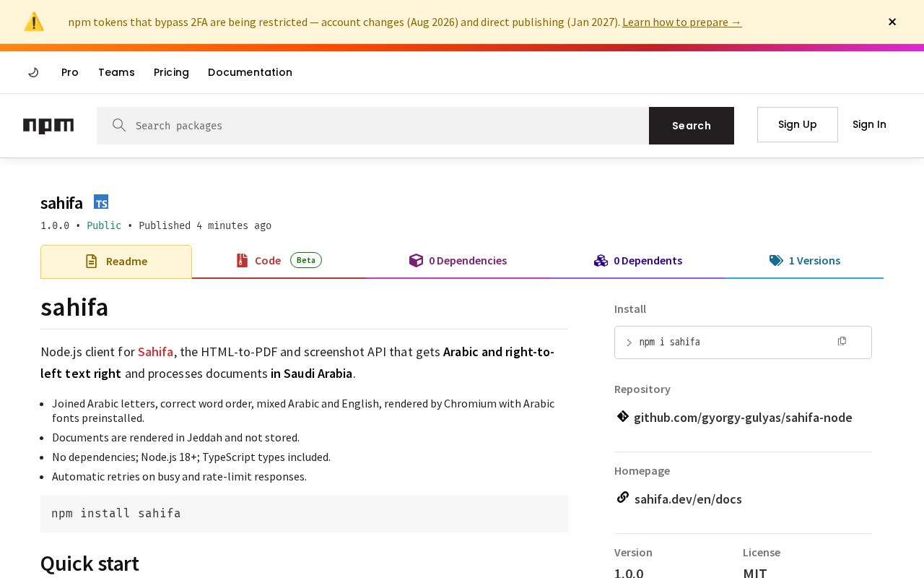This screenshot has height=578, width=924.
Task: Go to the Pricing page
Action: [171, 72]
